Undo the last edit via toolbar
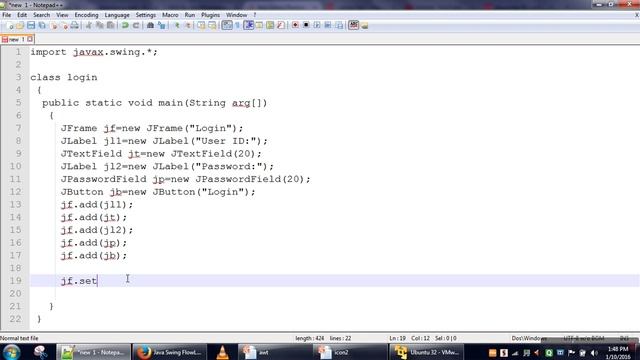This screenshot has width=640, height=360. 125,25
